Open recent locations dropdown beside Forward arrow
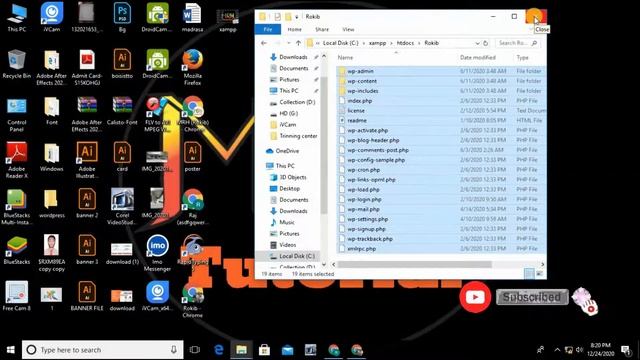This screenshot has height=360, width=640. (x=289, y=43)
